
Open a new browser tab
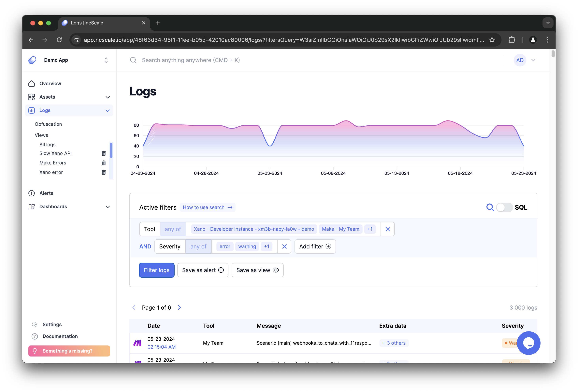pos(158,23)
